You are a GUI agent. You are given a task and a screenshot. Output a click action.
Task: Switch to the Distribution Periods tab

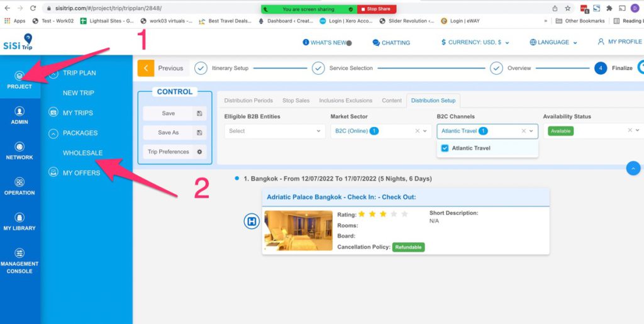[x=248, y=100]
